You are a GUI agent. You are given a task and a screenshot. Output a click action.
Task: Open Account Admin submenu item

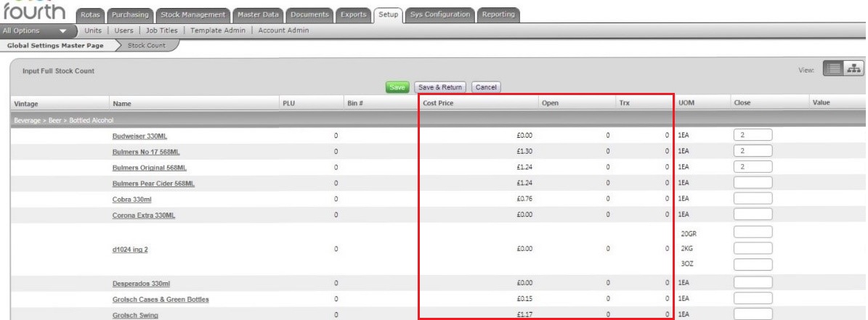[282, 30]
